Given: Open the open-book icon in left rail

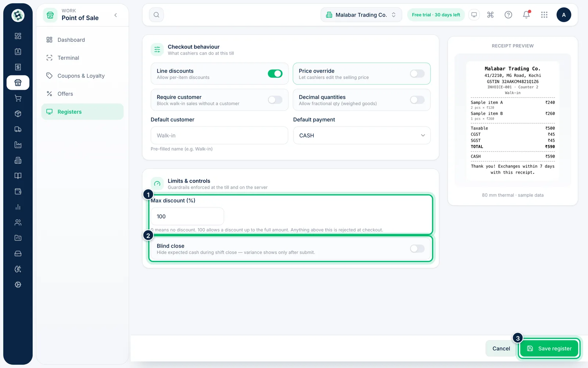Looking at the screenshot, I should pyautogui.click(x=18, y=176).
